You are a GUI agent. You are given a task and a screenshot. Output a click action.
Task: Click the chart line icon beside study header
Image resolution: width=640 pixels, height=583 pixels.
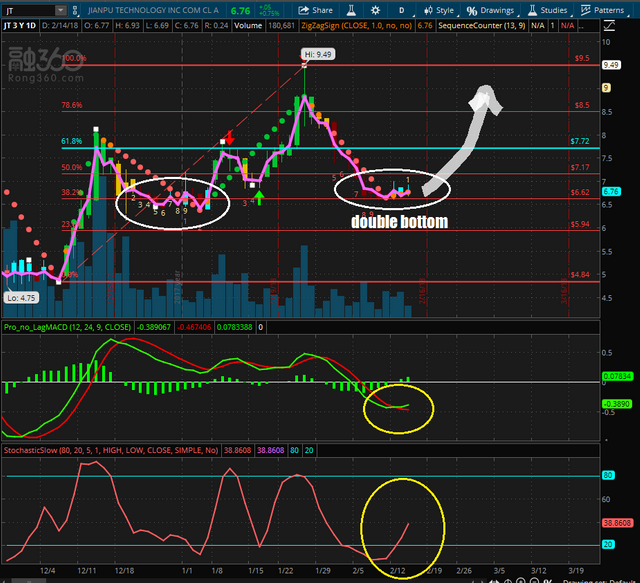(609, 26)
